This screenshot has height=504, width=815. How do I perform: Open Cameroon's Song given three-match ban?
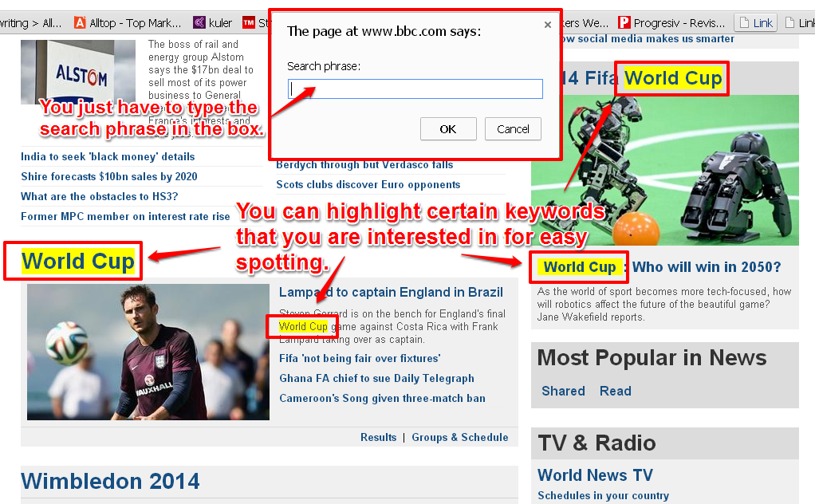click(x=382, y=399)
